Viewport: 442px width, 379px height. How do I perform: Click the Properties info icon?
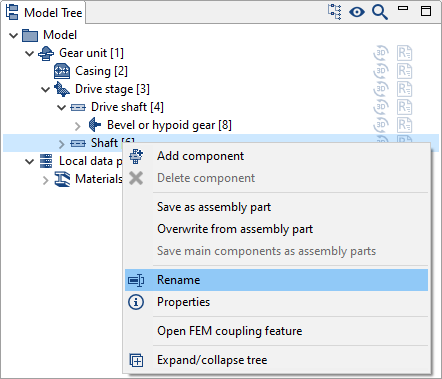point(136,302)
